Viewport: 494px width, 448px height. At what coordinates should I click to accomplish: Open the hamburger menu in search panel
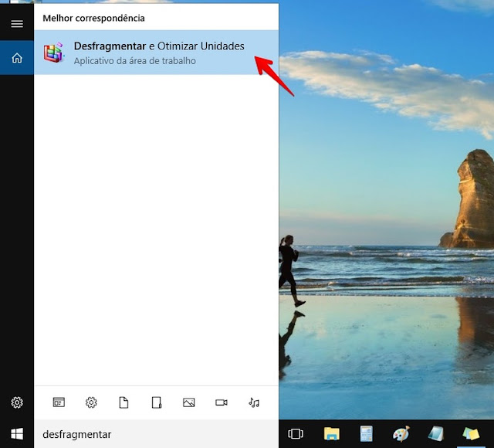point(17,24)
